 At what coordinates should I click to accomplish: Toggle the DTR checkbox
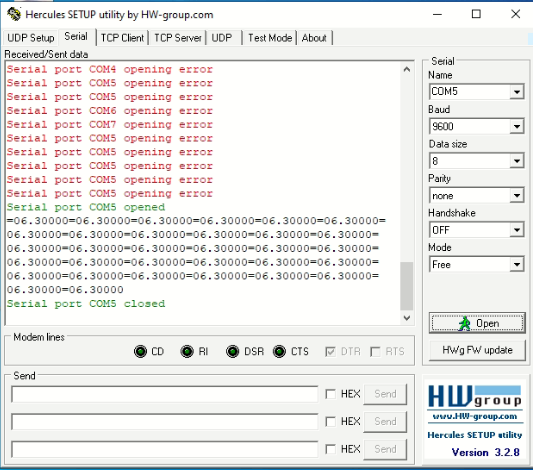tap(330, 351)
